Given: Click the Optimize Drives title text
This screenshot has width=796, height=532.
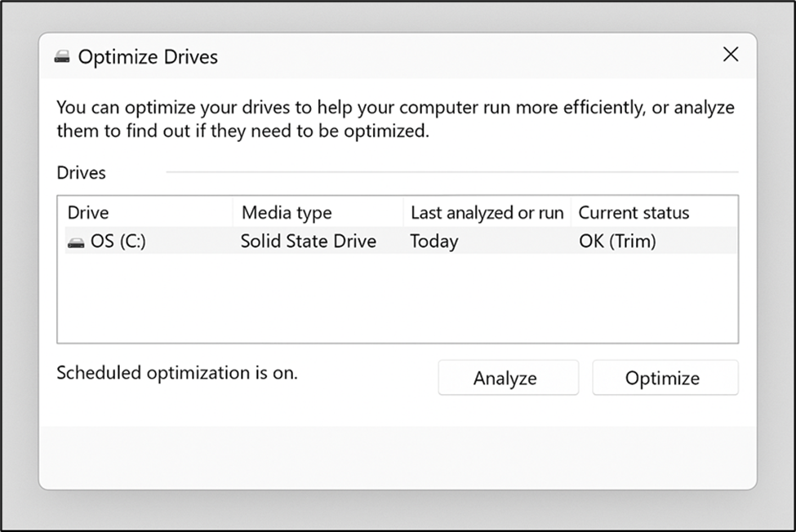Looking at the screenshot, I should click(148, 57).
